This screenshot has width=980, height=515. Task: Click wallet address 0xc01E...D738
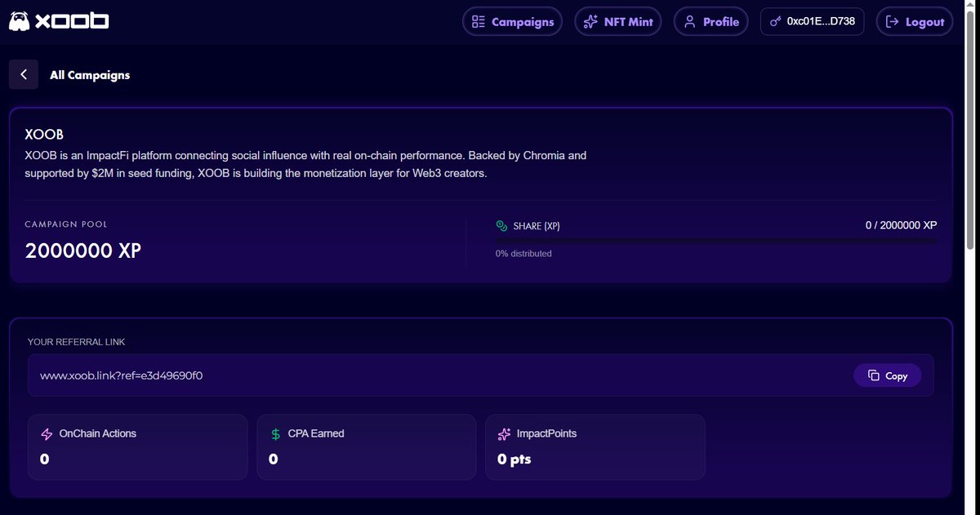coord(812,22)
